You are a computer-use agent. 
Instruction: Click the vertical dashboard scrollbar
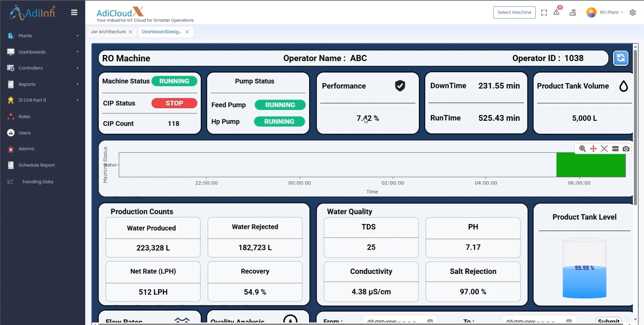click(x=635, y=126)
